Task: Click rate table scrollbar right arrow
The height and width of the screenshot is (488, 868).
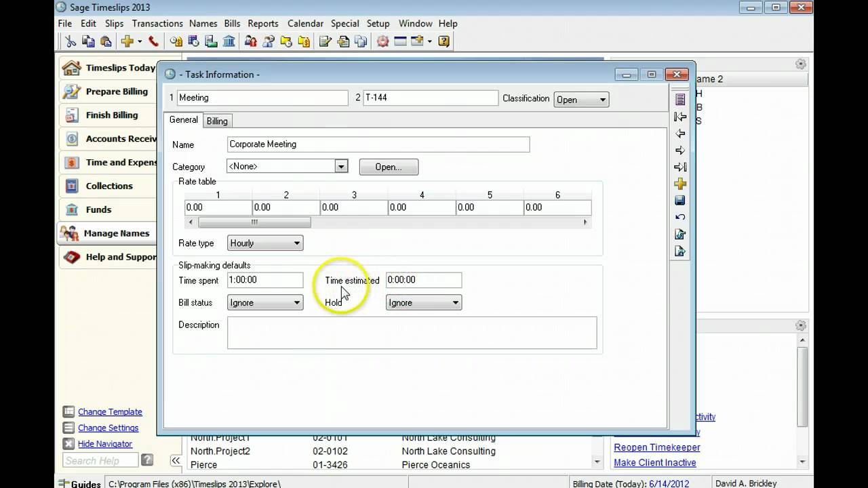Action: [585, 222]
